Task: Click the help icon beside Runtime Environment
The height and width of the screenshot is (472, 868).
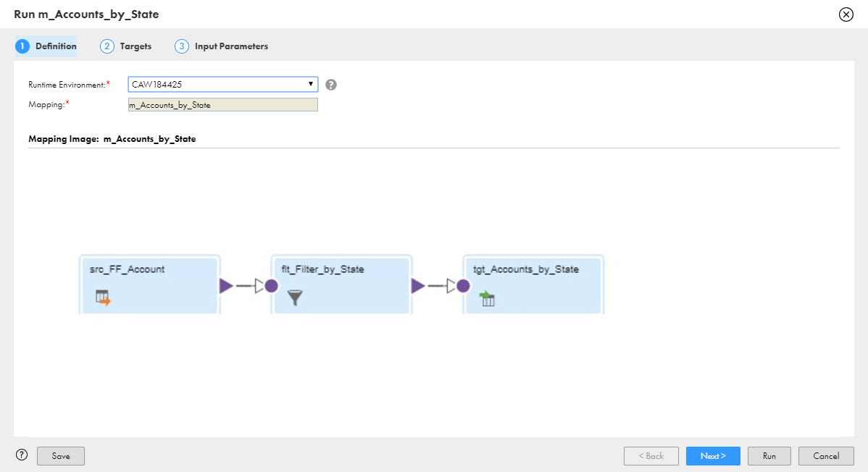Action: click(331, 85)
